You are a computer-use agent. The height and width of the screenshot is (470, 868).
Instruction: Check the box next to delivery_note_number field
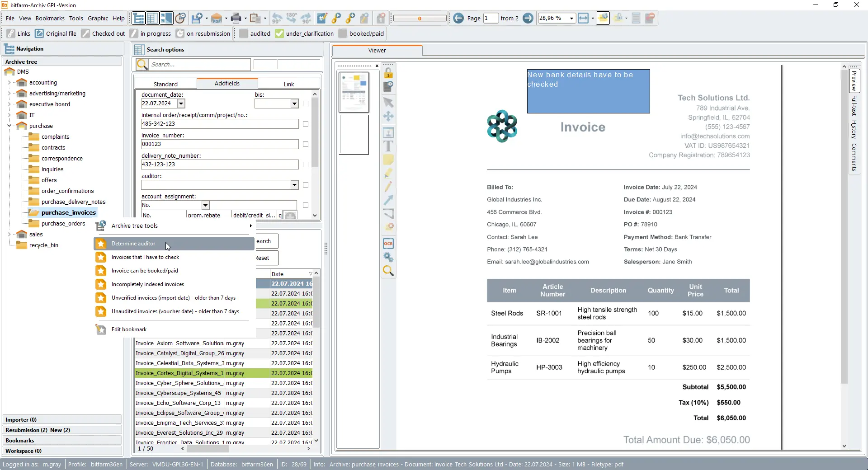(306, 164)
